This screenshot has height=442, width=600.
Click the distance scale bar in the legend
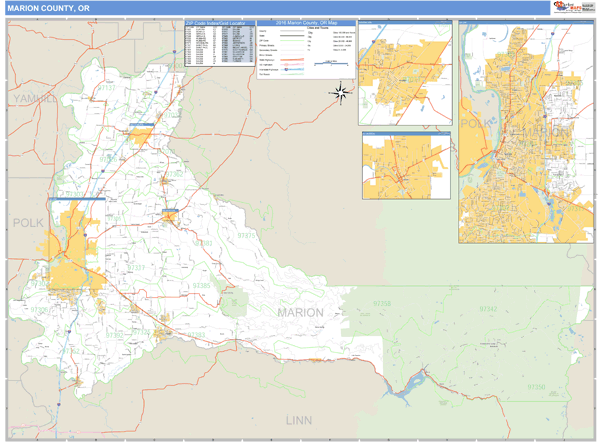tap(331, 63)
